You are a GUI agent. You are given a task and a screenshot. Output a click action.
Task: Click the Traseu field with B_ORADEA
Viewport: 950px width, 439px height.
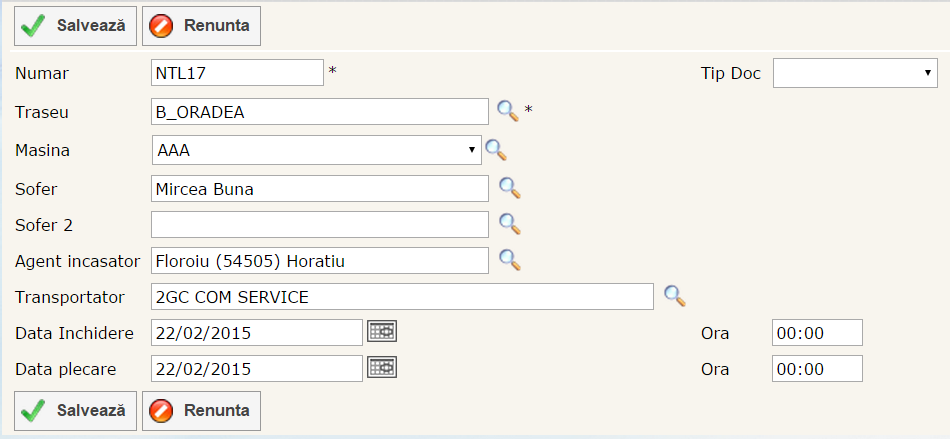click(x=319, y=112)
